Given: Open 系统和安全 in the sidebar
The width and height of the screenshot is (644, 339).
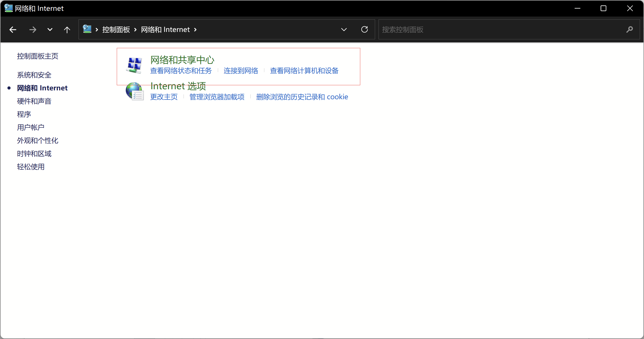Looking at the screenshot, I should pyautogui.click(x=34, y=75).
